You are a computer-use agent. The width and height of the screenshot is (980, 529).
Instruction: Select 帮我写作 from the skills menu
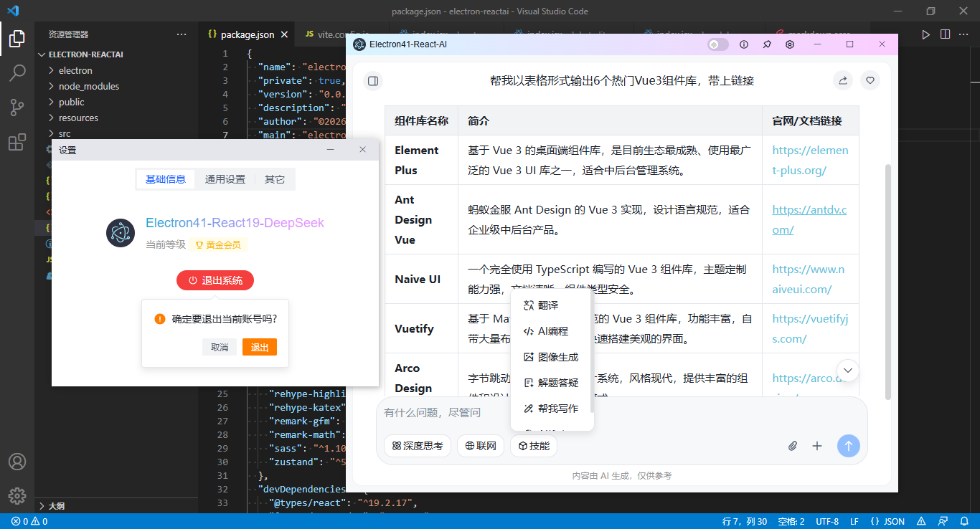pyautogui.click(x=552, y=409)
